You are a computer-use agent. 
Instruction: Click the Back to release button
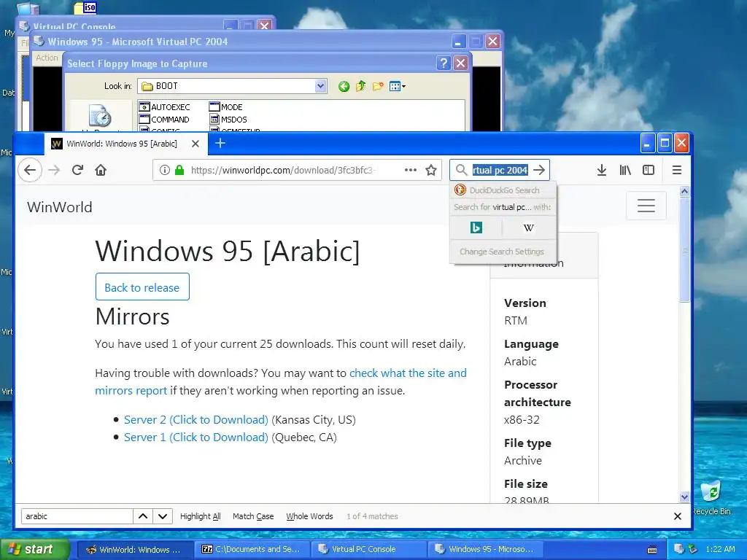pos(142,287)
